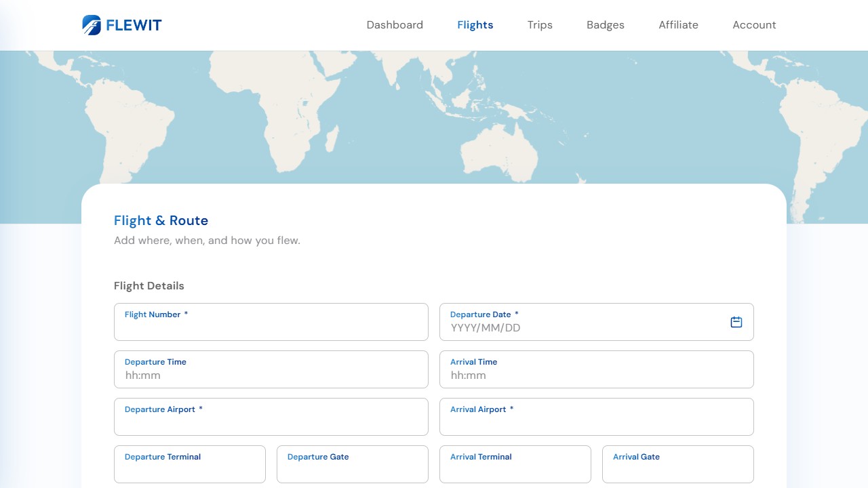Viewport: 868px width, 488px height.
Task: Select the Arrival Airport input
Action: point(597,417)
